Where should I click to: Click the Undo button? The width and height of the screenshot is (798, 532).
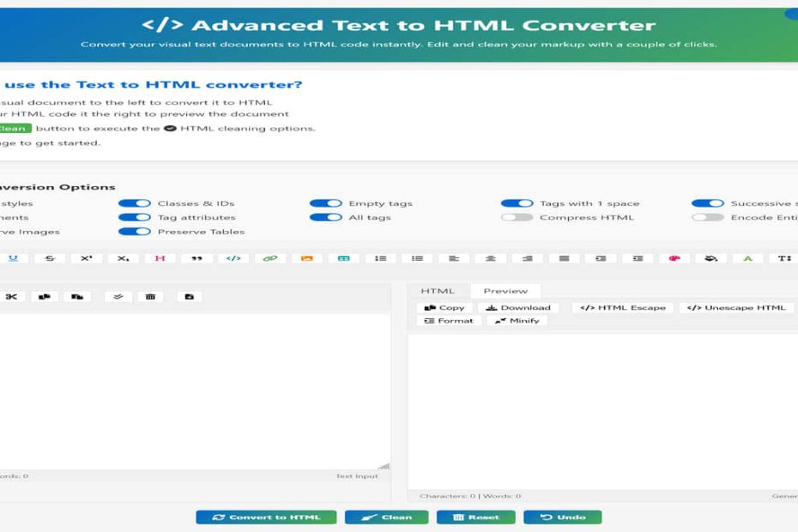click(x=562, y=517)
